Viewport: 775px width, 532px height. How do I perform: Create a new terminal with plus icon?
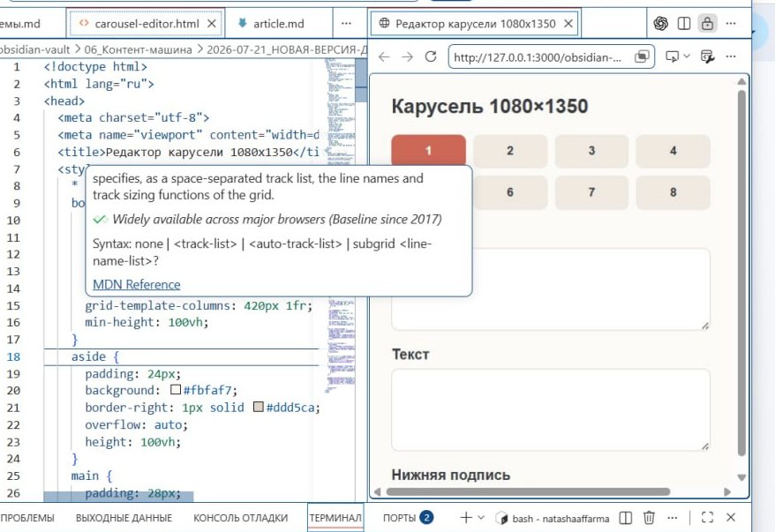pyautogui.click(x=465, y=518)
